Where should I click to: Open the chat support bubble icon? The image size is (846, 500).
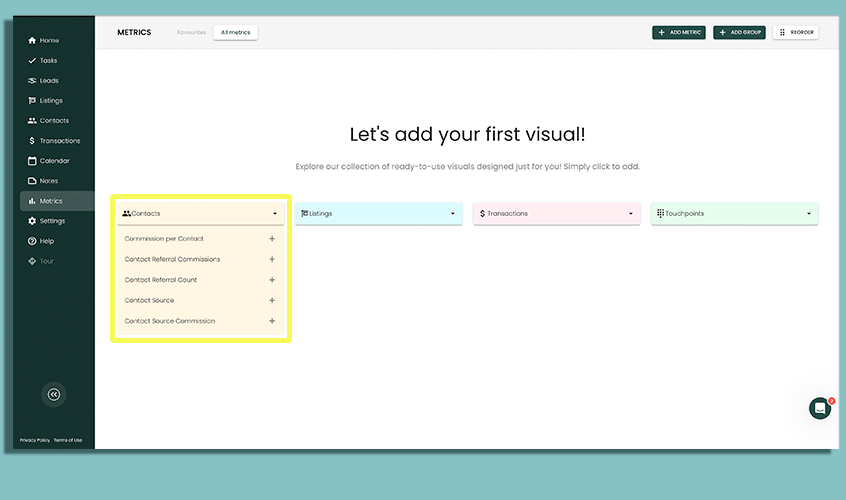click(x=820, y=408)
